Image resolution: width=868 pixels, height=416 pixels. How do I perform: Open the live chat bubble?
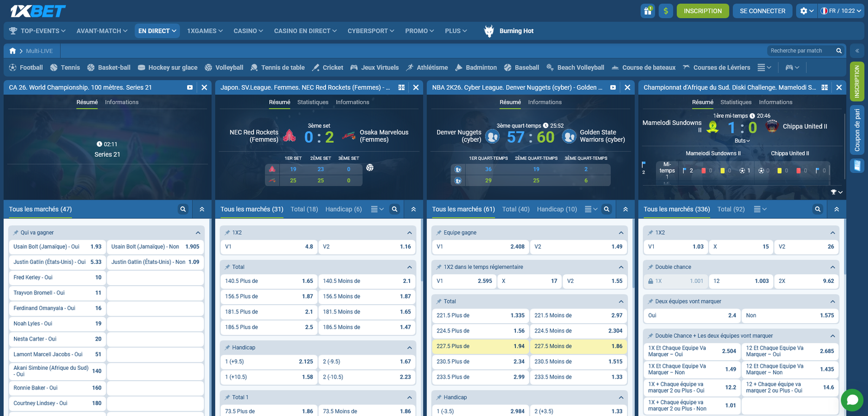(852, 400)
